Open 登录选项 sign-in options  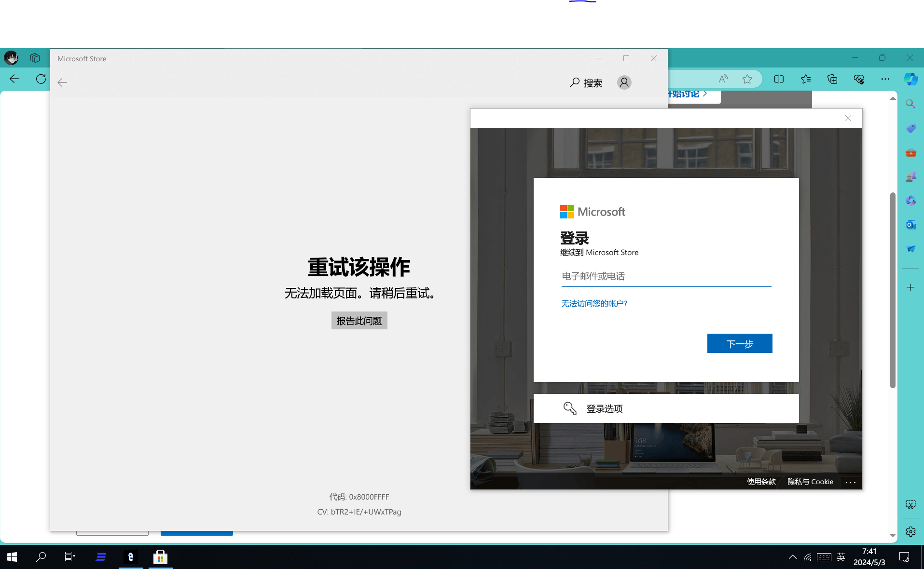666,408
